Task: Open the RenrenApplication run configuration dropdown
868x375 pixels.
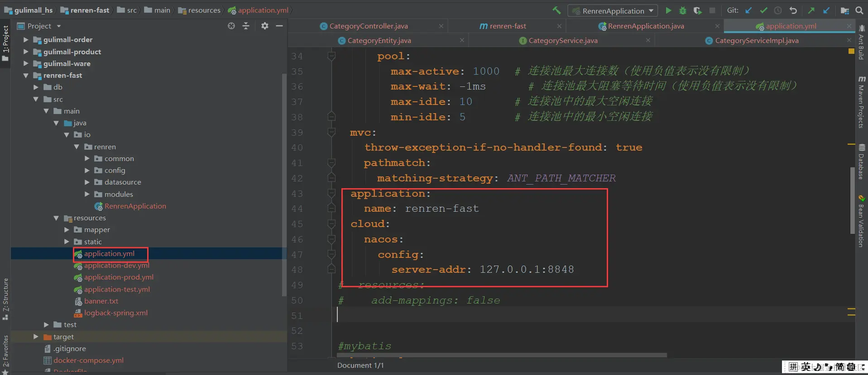Action: point(613,10)
